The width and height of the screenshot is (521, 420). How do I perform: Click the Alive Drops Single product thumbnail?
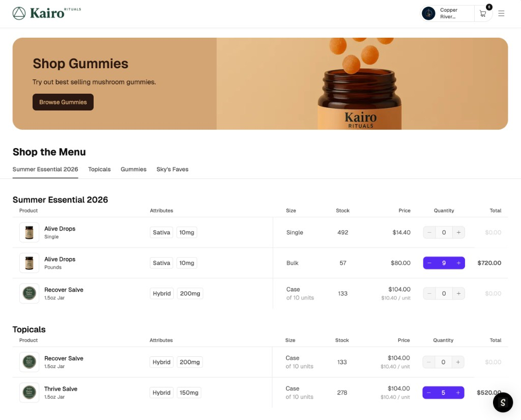(x=29, y=233)
